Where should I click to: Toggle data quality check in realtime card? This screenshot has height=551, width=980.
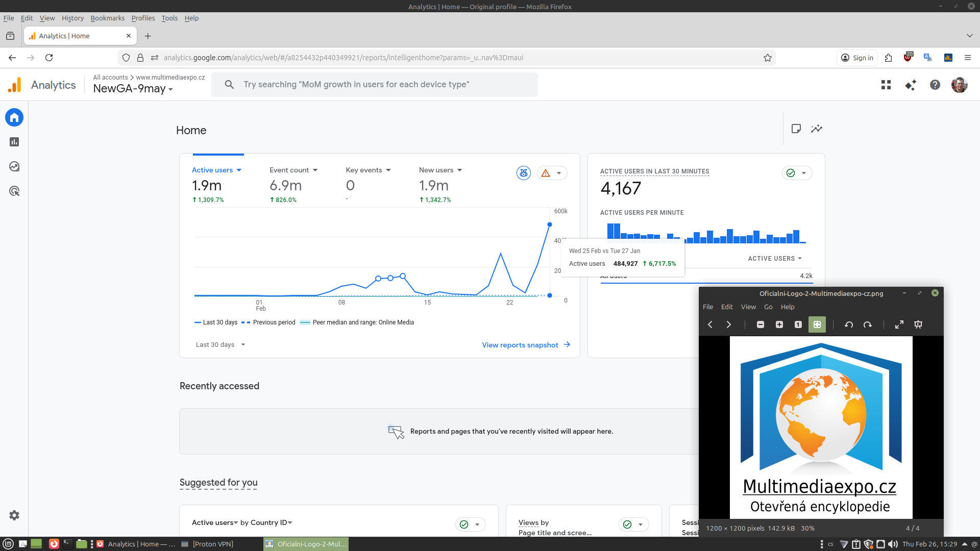(797, 173)
